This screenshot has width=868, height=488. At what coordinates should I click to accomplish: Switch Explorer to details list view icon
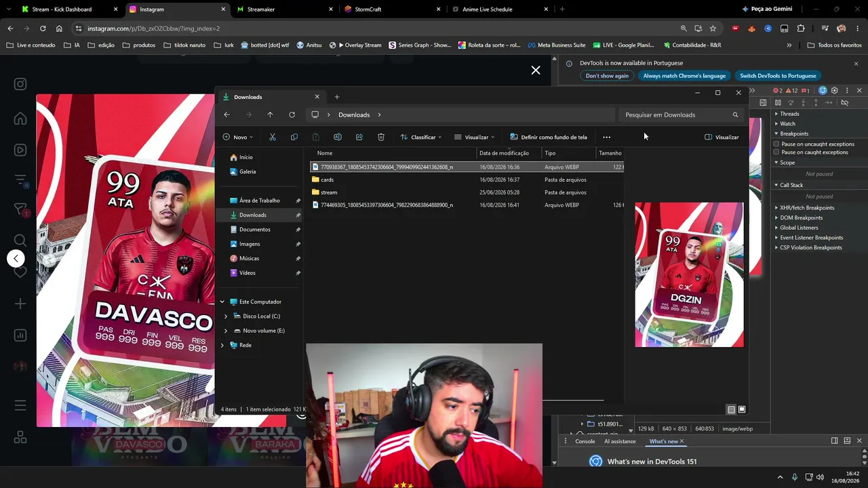pos(731,409)
